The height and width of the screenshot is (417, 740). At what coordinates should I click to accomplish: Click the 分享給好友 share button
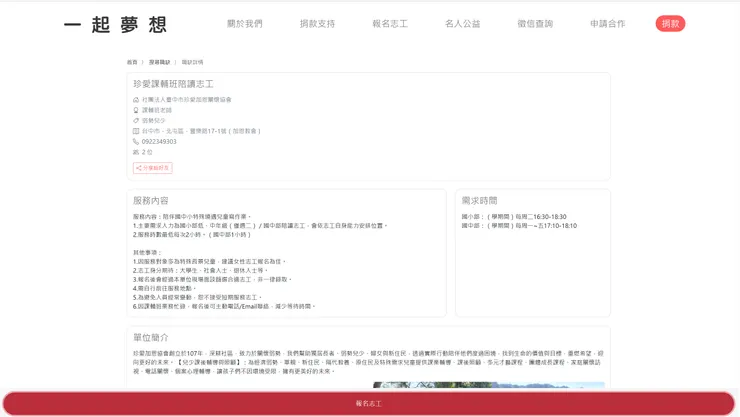(x=152, y=168)
